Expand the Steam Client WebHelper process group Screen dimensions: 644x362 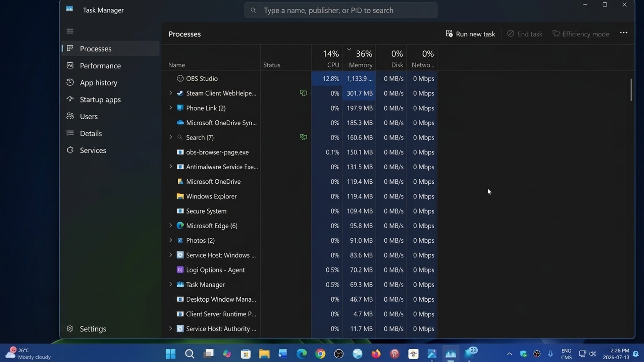pyautogui.click(x=170, y=93)
